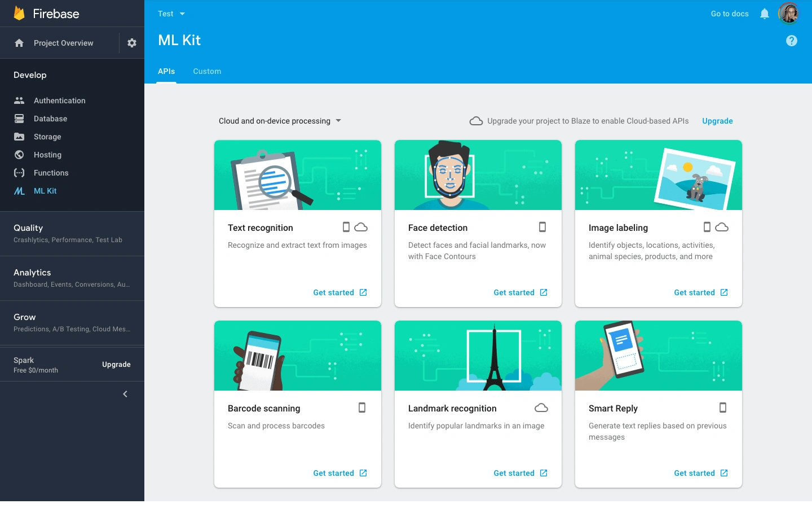Click the Functions brackets icon
The width and height of the screenshot is (812, 508).
[x=19, y=173]
